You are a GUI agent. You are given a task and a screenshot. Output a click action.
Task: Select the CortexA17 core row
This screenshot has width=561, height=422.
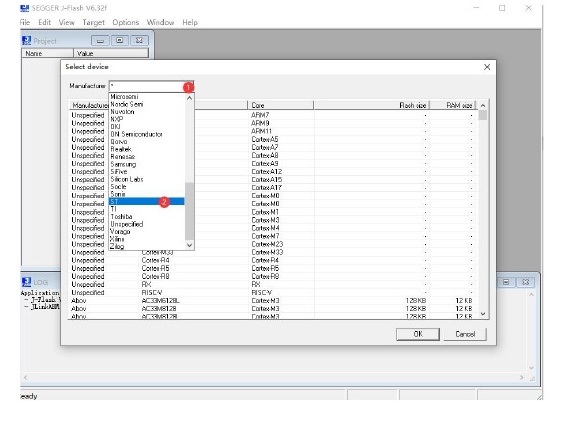coord(273,188)
